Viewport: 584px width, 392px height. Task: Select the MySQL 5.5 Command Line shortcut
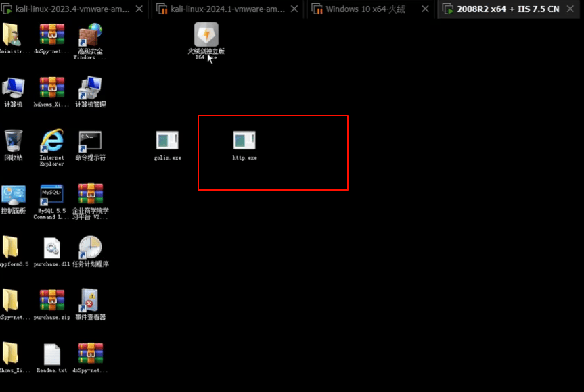52,195
